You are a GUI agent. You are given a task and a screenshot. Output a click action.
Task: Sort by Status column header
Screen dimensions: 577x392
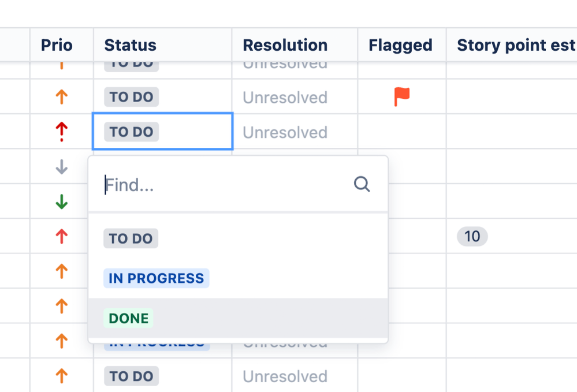[x=130, y=45]
